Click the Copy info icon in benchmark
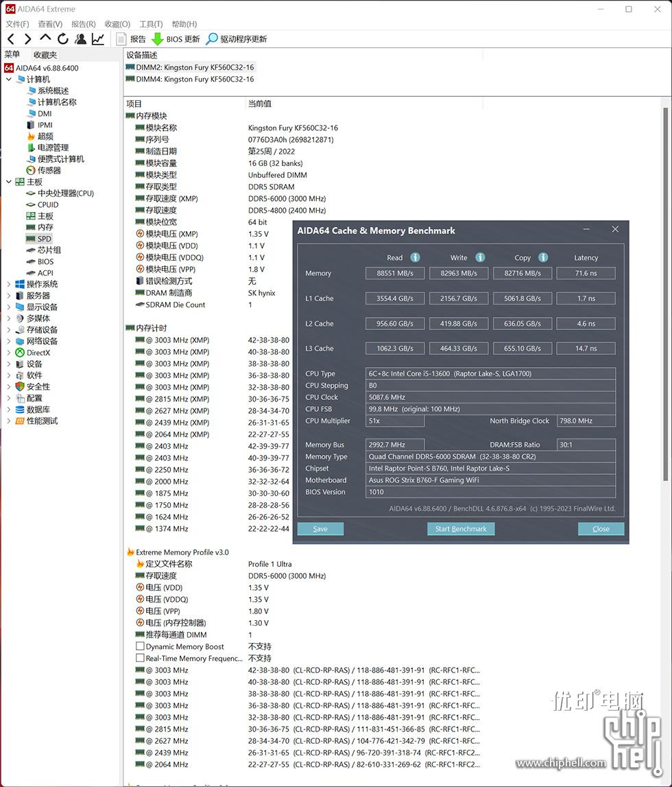The height and width of the screenshot is (787, 672). pos(543,257)
